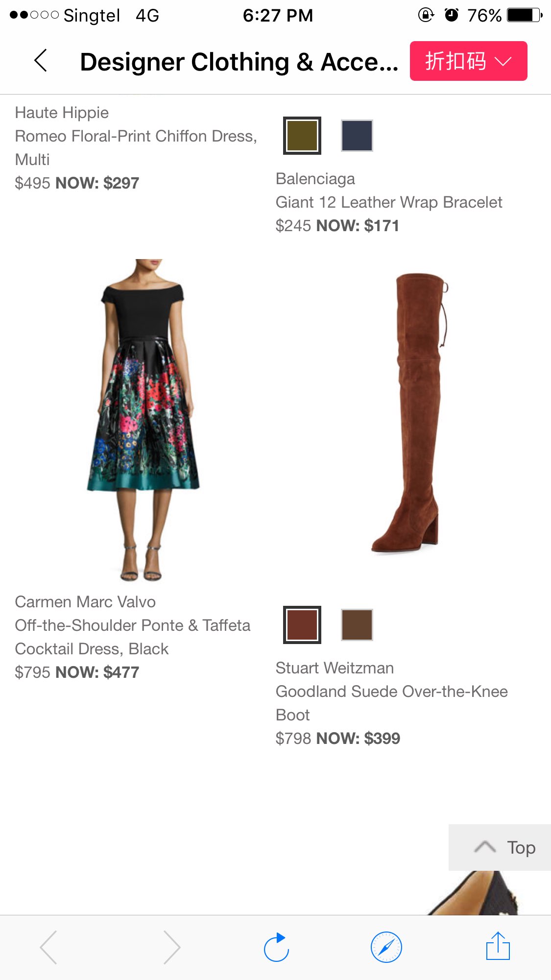Image resolution: width=551 pixels, height=980 pixels.
Task: Tap the Haute Hippie brand name
Action: 62,113
